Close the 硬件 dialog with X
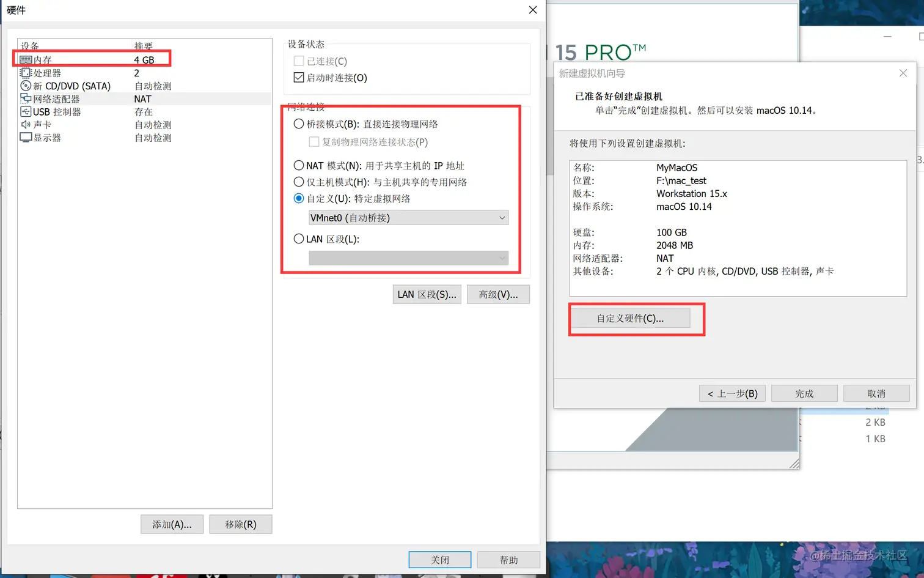924x578 pixels. tap(533, 10)
